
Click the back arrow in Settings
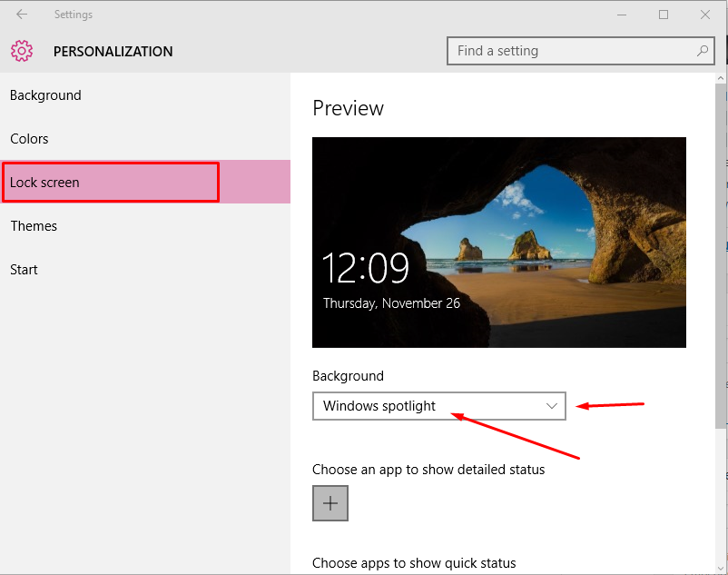point(21,15)
